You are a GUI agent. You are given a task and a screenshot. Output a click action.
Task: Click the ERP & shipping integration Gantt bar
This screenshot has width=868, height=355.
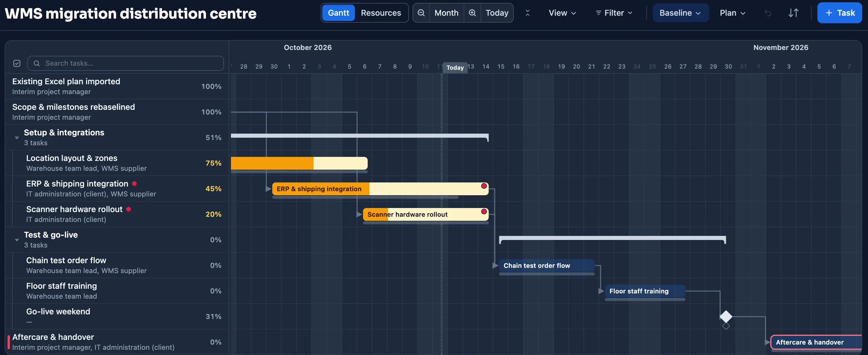(x=380, y=189)
